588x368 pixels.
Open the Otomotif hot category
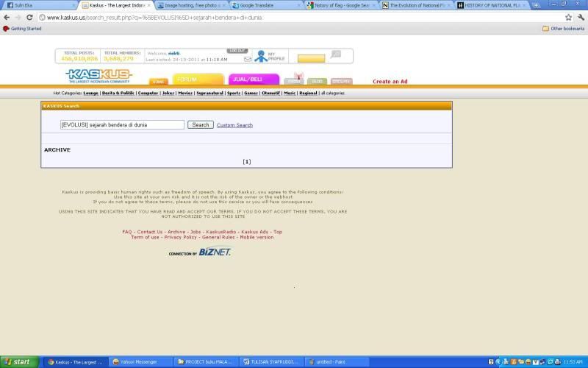pyautogui.click(x=270, y=93)
